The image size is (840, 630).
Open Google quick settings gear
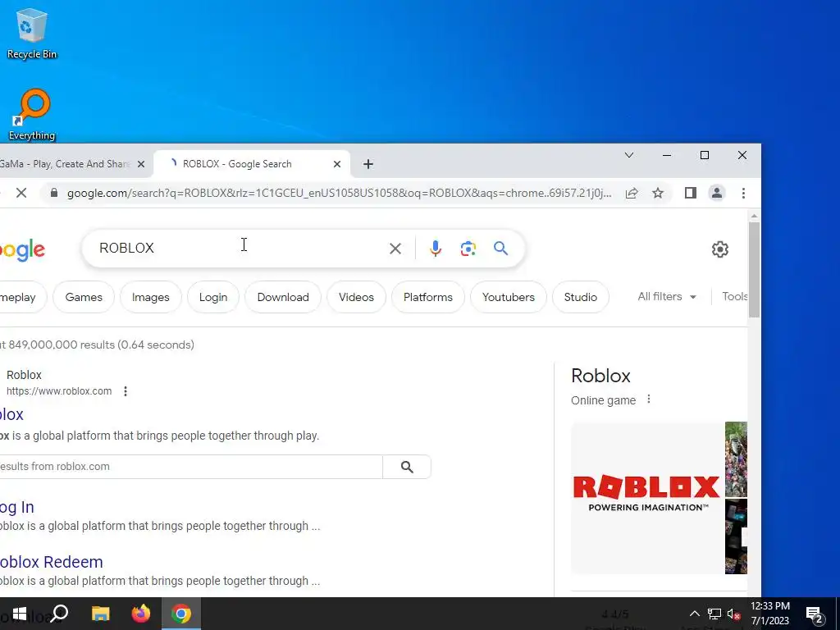(x=720, y=249)
